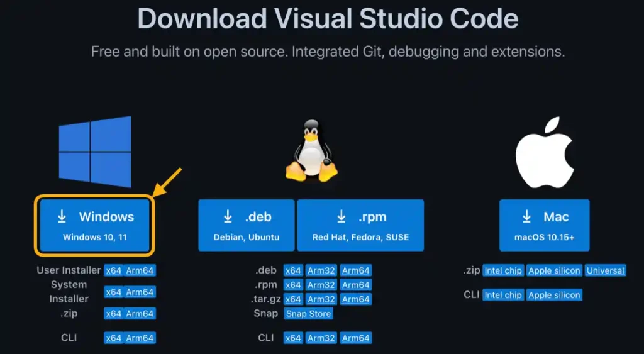This screenshot has width=644, height=354.
Task: Download Windows .zip Arm64 build
Action: point(140,314)
